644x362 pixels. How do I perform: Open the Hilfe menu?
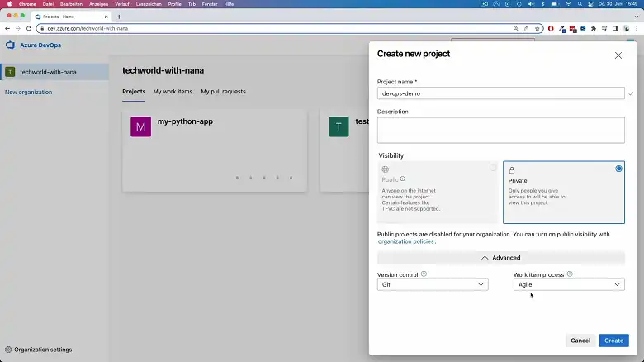(229, 4)
